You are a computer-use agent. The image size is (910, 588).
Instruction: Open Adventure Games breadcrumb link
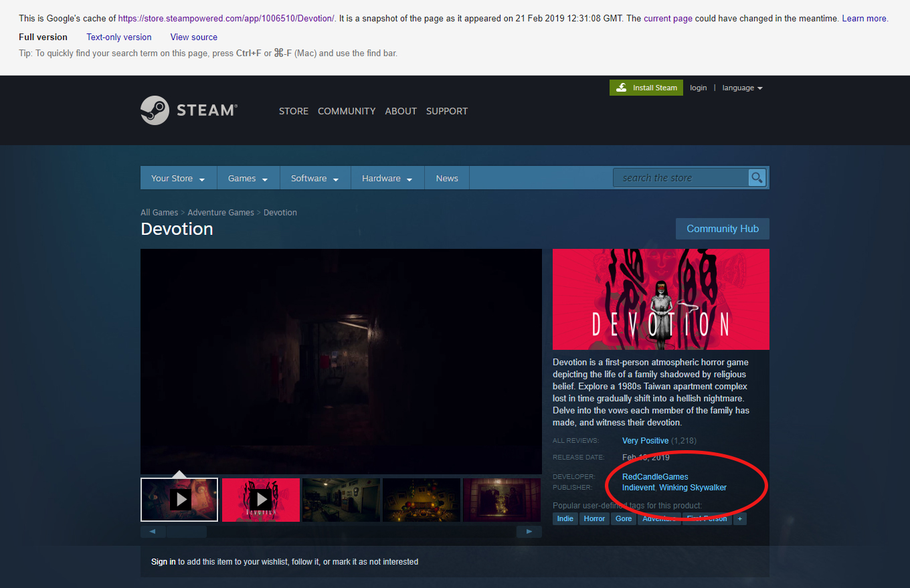221,213
